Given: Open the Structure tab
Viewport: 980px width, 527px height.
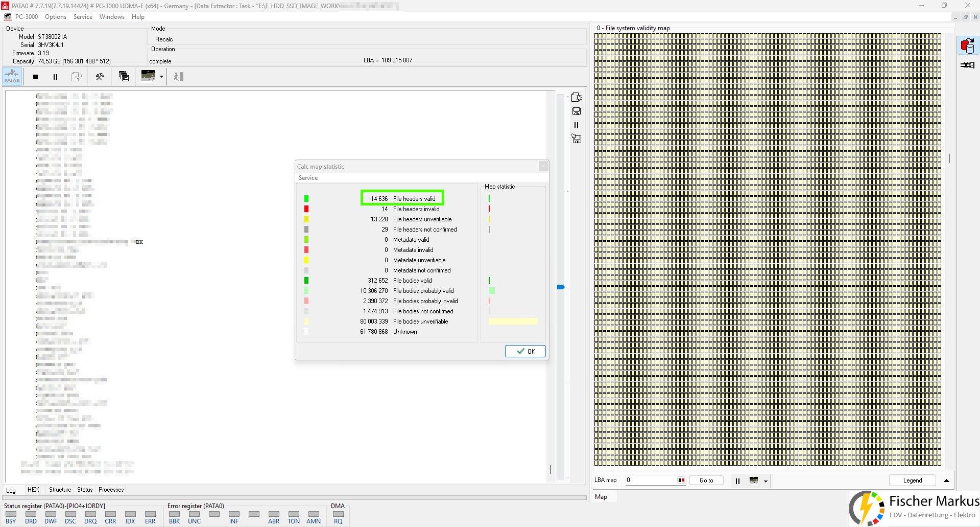Looking at the screenshot, I should click(x=60, y=490).
